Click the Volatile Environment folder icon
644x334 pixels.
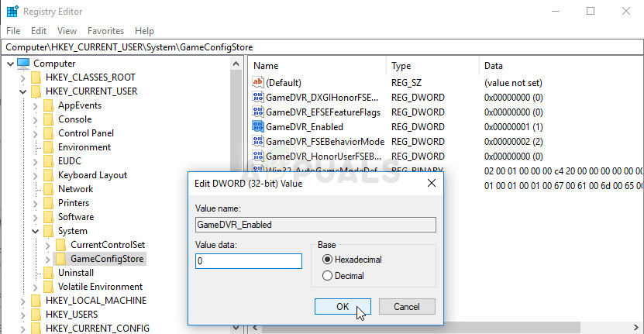point(49,287)
